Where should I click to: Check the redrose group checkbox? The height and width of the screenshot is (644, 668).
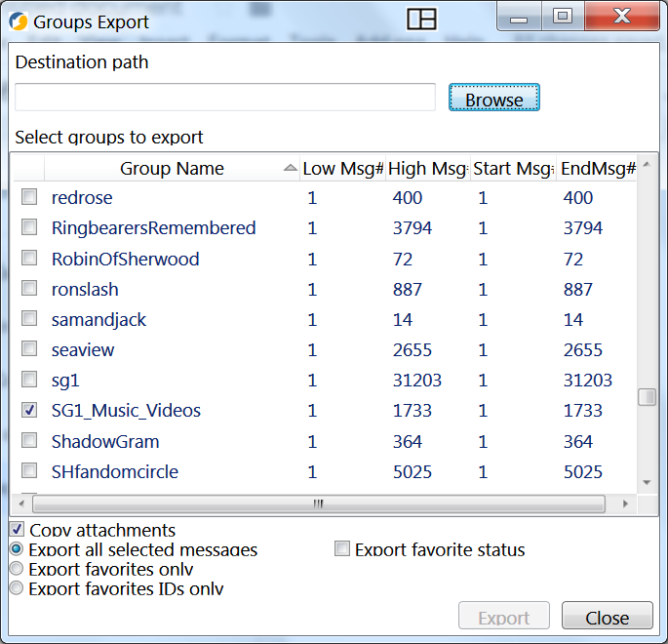30,198
